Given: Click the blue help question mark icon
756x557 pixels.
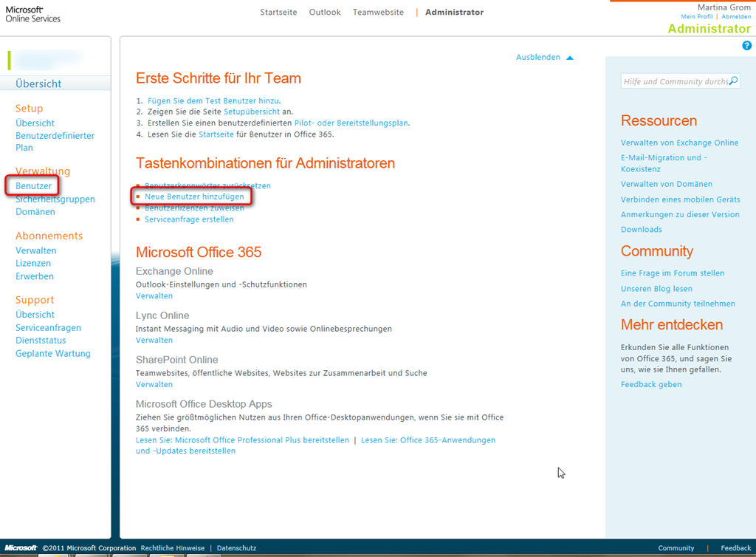Looking at the screenshot, I should (746, 46).
